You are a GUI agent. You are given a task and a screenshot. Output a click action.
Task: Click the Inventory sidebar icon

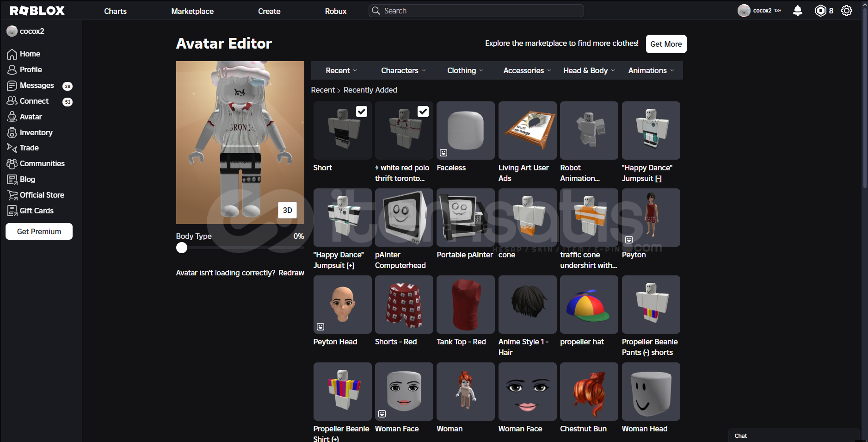12,132
